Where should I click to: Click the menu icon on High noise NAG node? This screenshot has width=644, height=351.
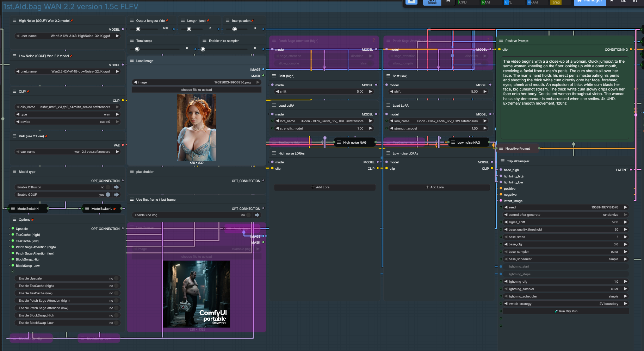click(339, 143)
